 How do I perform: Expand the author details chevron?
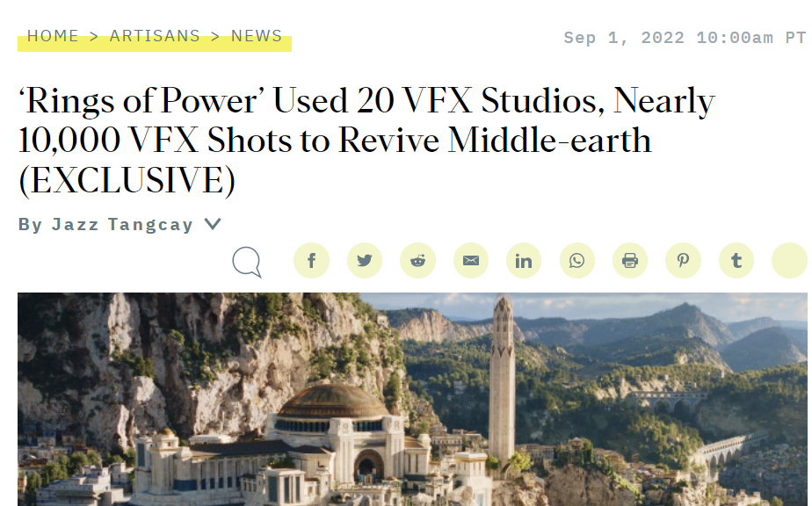[x=213, y=224]
